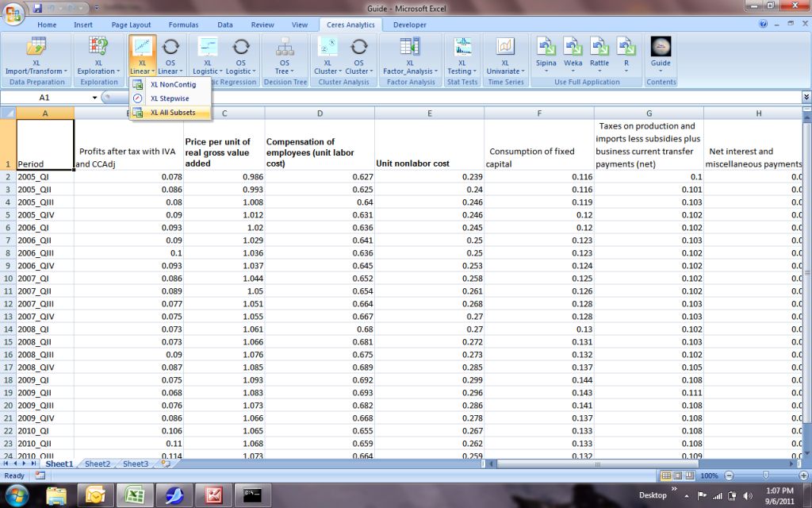The height and width of the screenshot is (508, 812).
Task: Save the workbook from Quick Access toolbar
Action: tap(37, 8)
